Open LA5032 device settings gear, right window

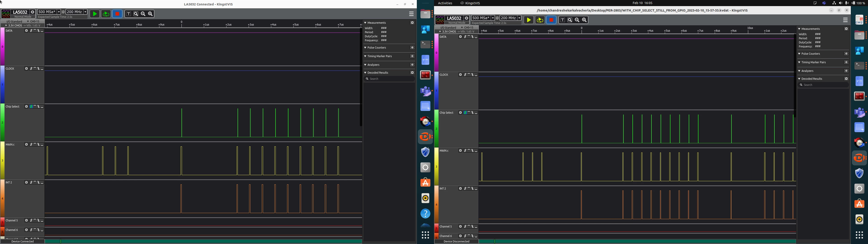pyautogui.click(x=467, y=18)
